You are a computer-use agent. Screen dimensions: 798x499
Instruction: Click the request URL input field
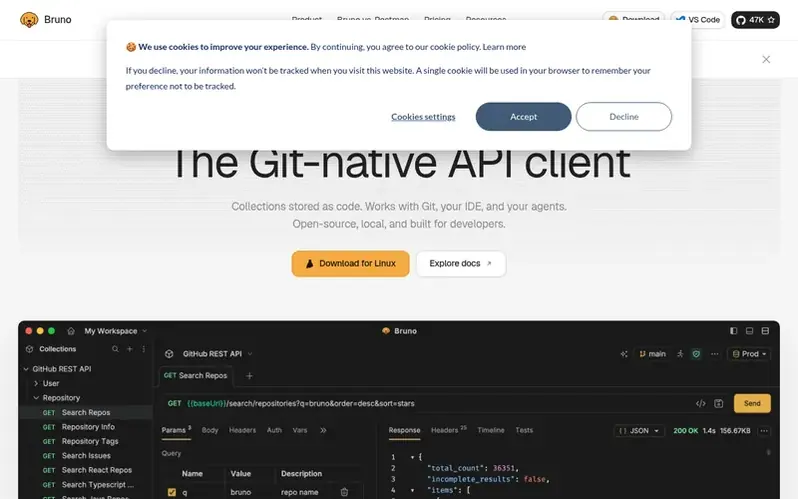[x=428, y=403]
